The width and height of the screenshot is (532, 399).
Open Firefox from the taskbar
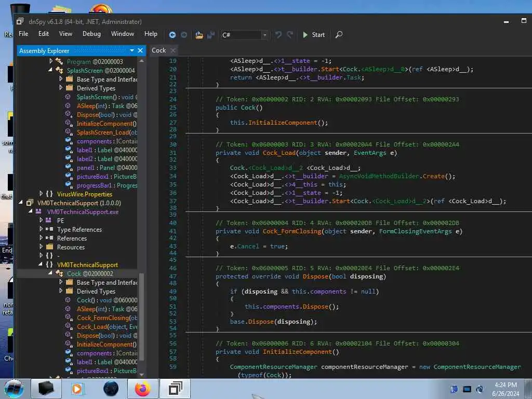[x=142, y=389]
